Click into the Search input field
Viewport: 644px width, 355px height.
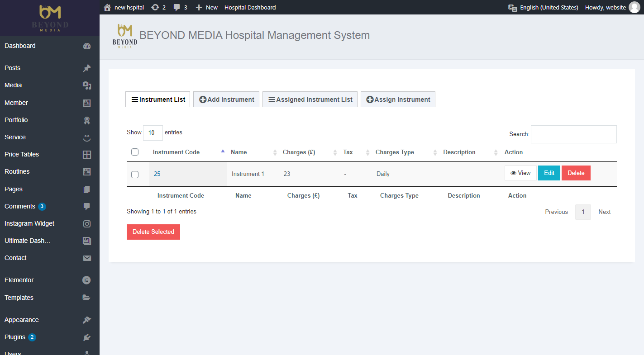[573, 134]
